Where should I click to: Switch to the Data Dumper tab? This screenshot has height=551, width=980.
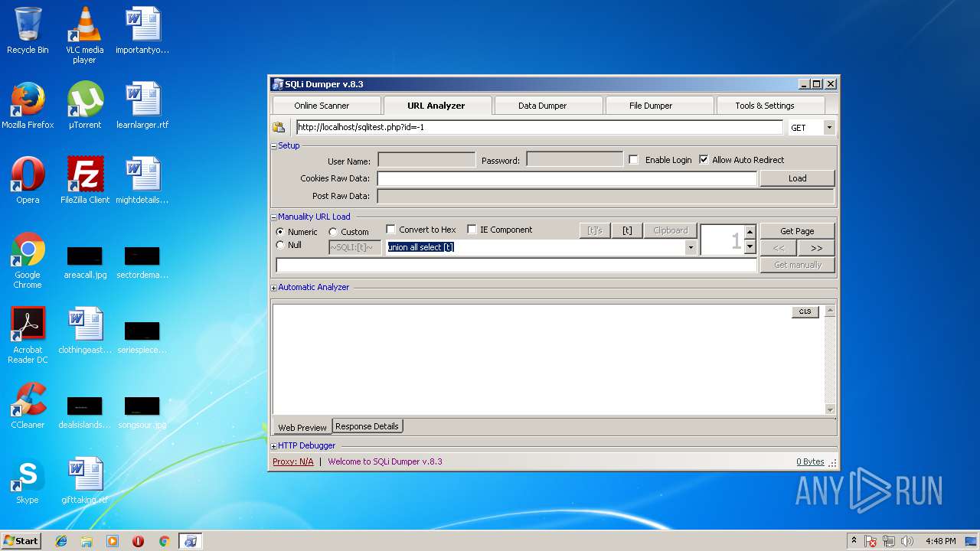[548, 106]
